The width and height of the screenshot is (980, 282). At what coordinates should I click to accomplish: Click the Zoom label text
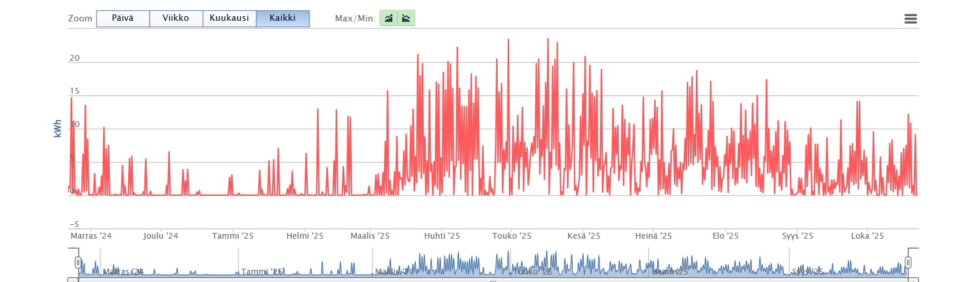click(x=80, y=18)
